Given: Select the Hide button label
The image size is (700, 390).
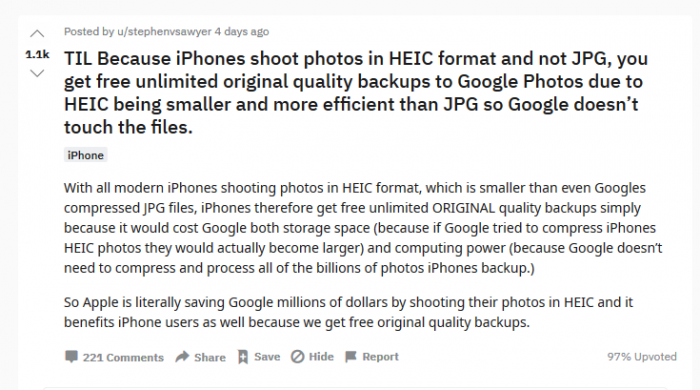Looking at the screenshot, I should point(321,357).
